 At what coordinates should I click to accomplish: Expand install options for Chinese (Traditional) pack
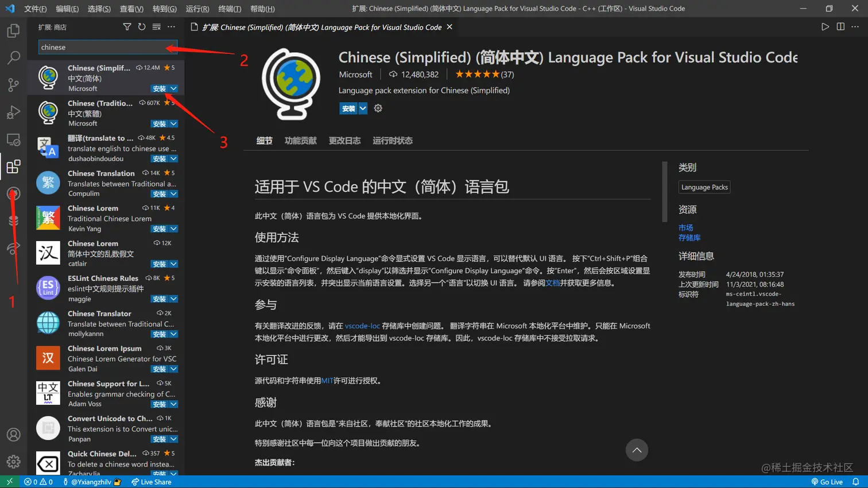point(173,123)
